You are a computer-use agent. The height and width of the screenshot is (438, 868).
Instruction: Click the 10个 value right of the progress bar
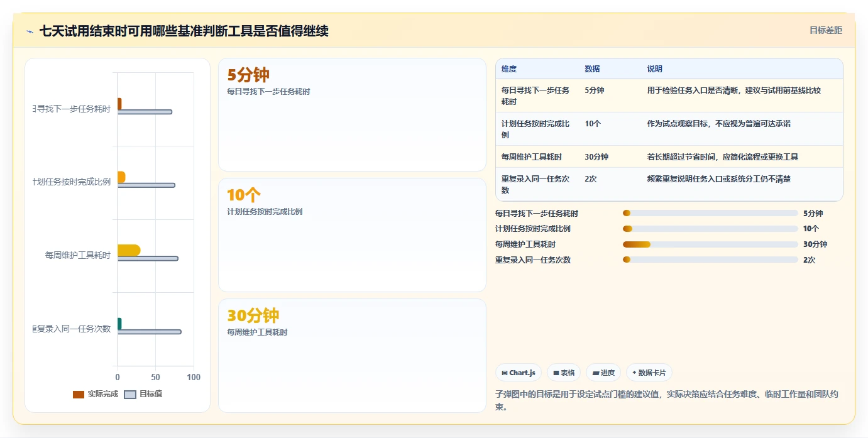tap(811, 229)
